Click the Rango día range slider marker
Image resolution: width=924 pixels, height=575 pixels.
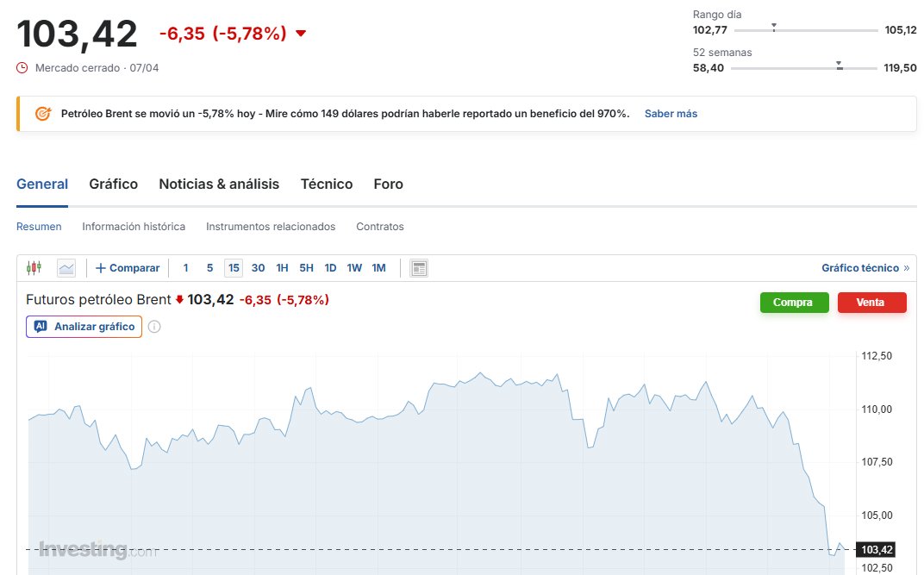click(x=774, y=28)
